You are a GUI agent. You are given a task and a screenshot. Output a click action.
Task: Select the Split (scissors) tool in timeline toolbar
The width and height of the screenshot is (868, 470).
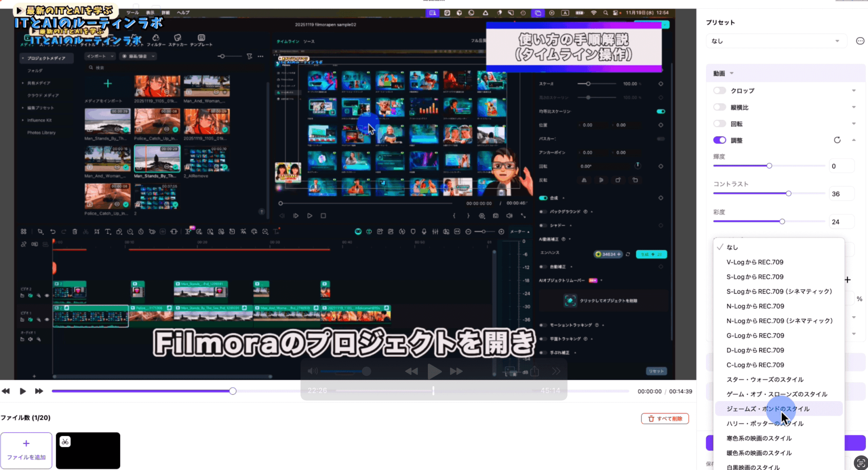tap(86, 232)
